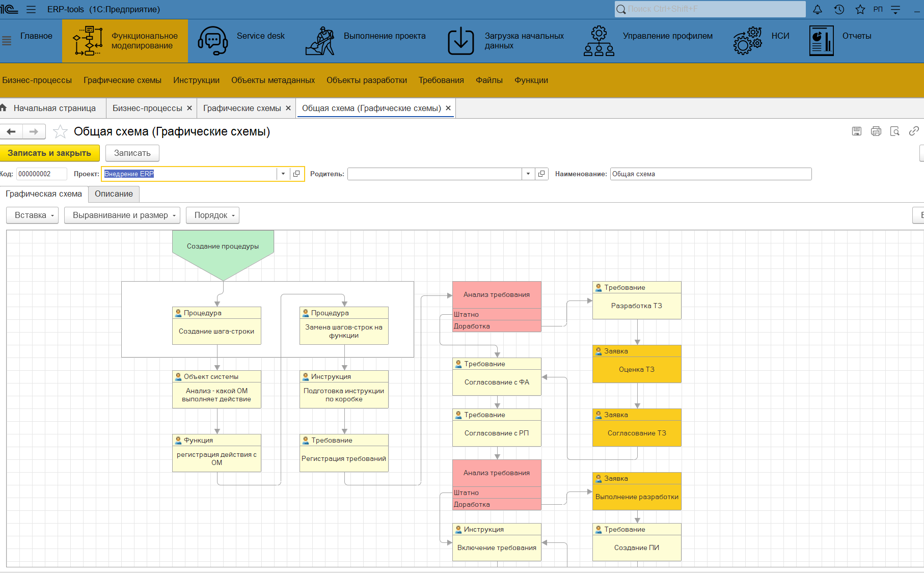Select the Создание ПИ block
The image size is (924, 575).
(x=637, y=542)
